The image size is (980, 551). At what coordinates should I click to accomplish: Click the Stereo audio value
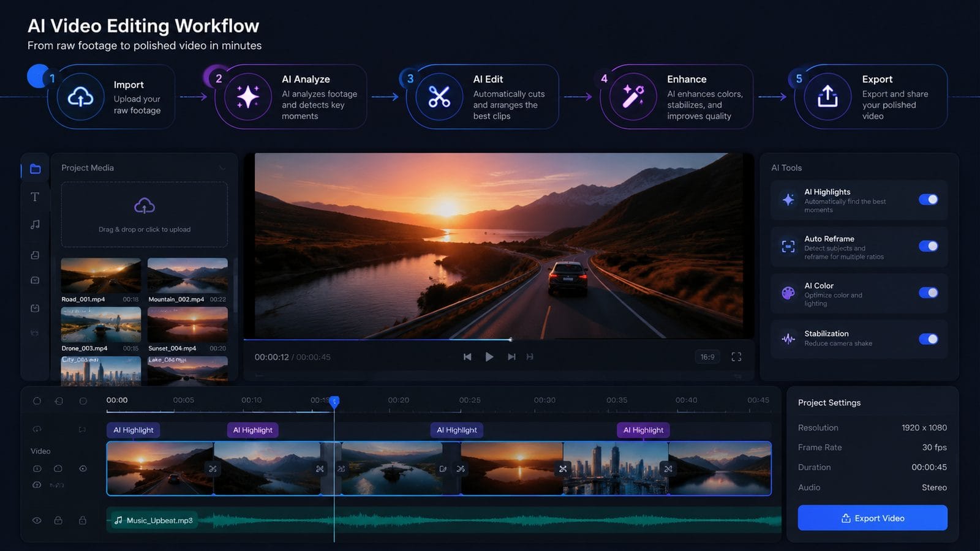(x=934, y=487)
